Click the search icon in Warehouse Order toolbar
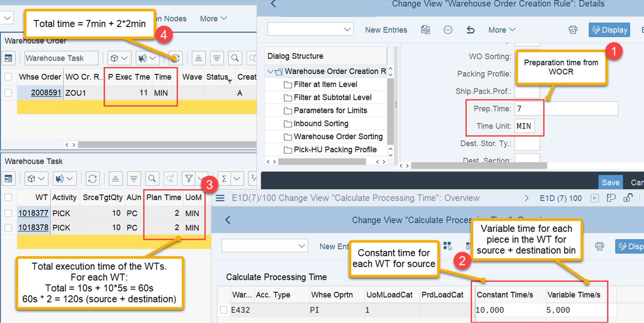Screen dimensions: 644x323 click(x=235, y=58)
